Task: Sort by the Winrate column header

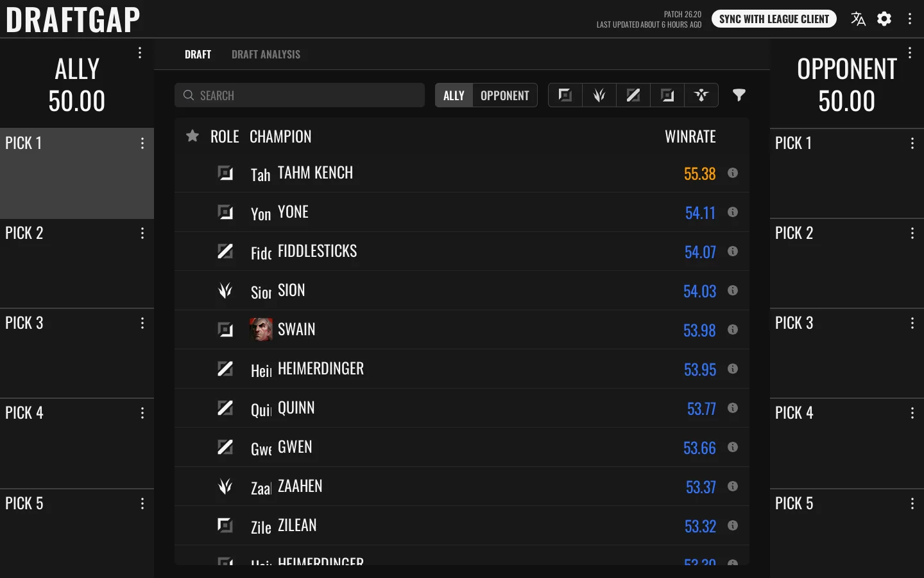Action: point(690,136)
